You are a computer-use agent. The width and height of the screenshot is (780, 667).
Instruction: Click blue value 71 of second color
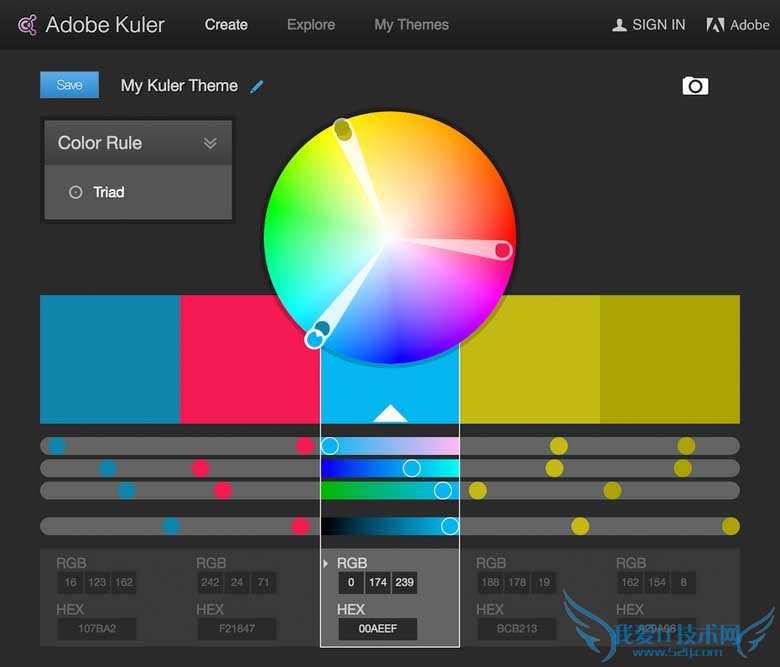pos(264,582)
